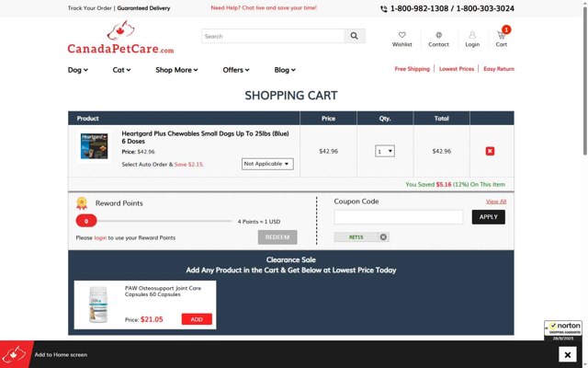Click the Add to Home screen app icon
Viewport: 588px width, 368px height.
tap(17, 354)
